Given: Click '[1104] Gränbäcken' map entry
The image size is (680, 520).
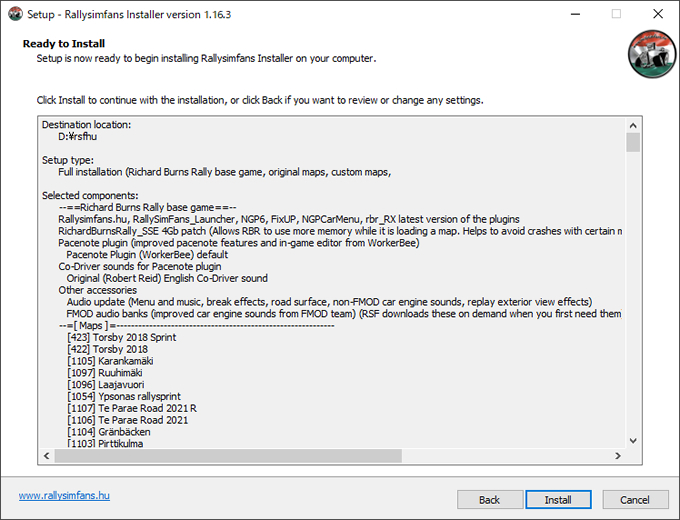Looking at the screenshot, I should tap(108, 432).
